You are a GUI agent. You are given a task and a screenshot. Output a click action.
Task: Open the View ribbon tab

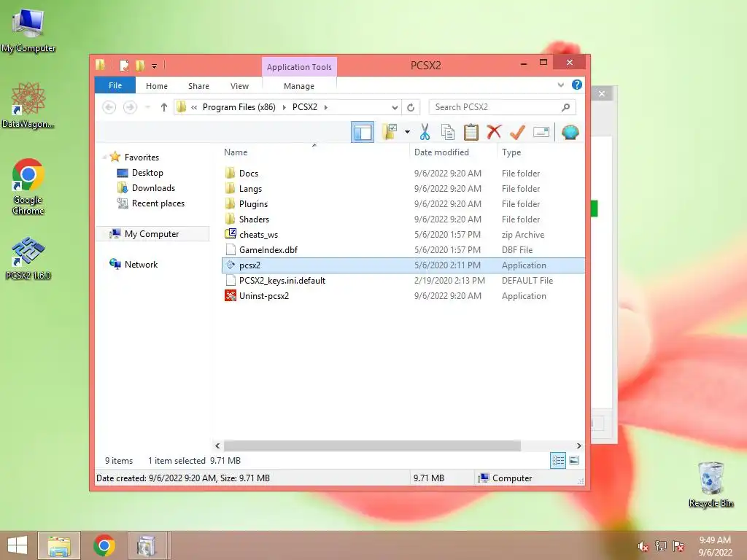click(x=239, y=86)
